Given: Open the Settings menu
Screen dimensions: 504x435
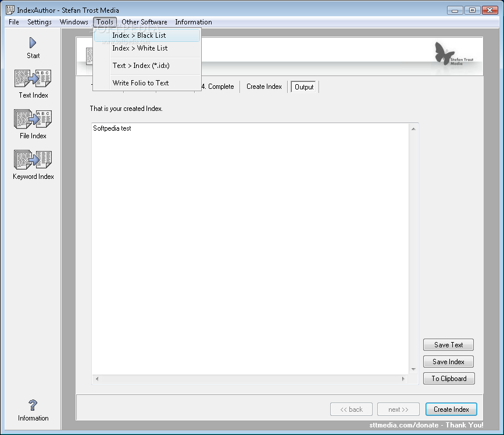Looking at the screenshot, I should tap(40, 22).
